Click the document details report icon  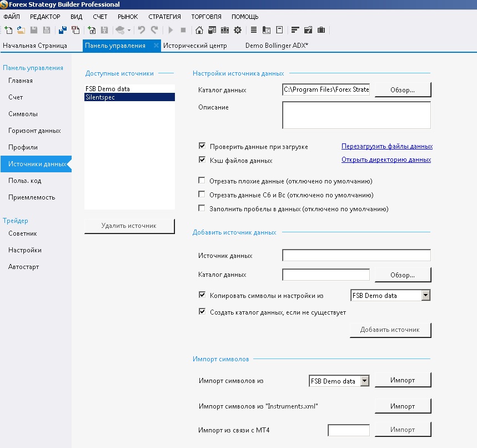[267, 30]
